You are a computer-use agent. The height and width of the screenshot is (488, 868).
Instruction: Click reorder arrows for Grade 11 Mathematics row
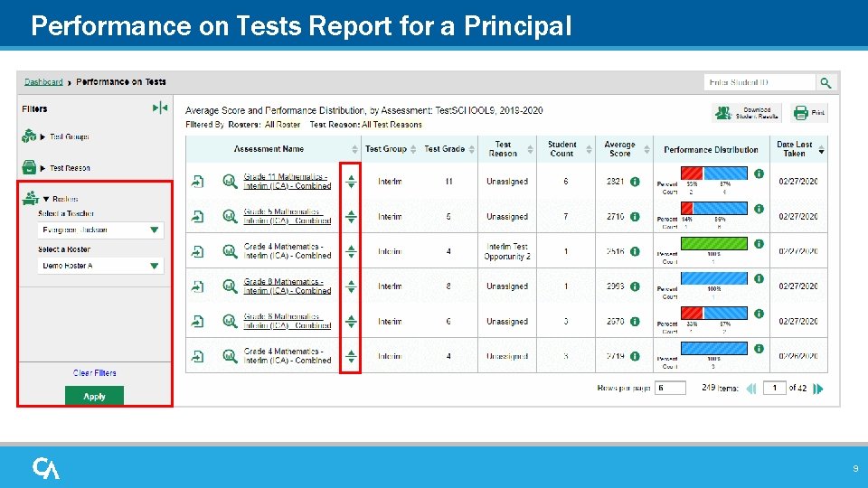[x=351, y=181]
